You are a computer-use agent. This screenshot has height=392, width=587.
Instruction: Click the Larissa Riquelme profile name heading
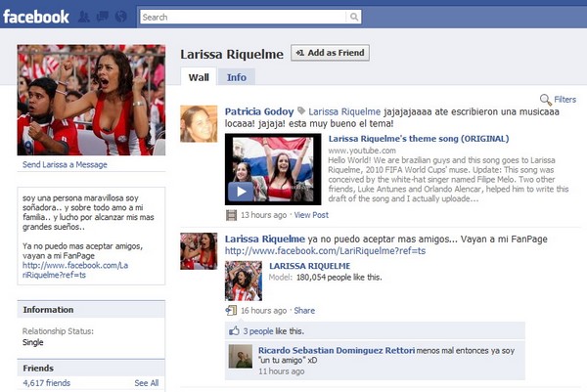[x=232, y=54]
